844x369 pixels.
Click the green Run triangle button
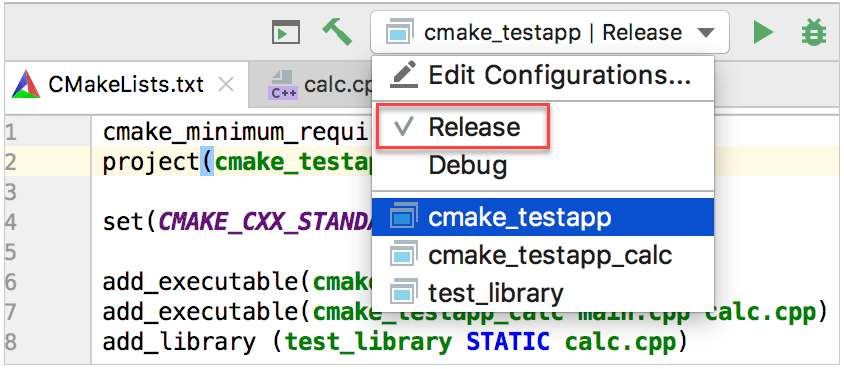tap(763, 32)
